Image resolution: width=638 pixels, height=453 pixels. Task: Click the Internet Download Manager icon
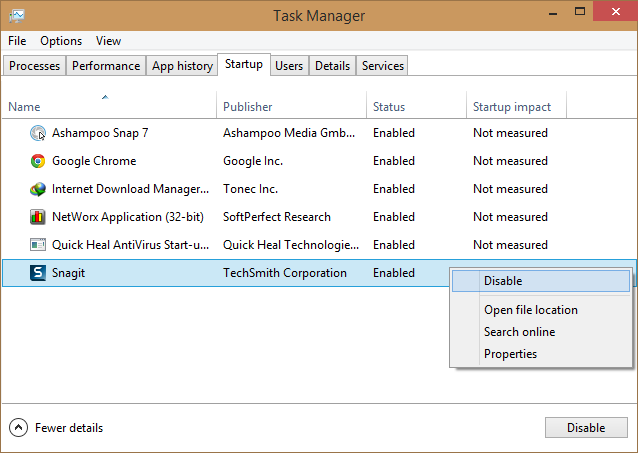pyautogui.click(x=38, y=189)
